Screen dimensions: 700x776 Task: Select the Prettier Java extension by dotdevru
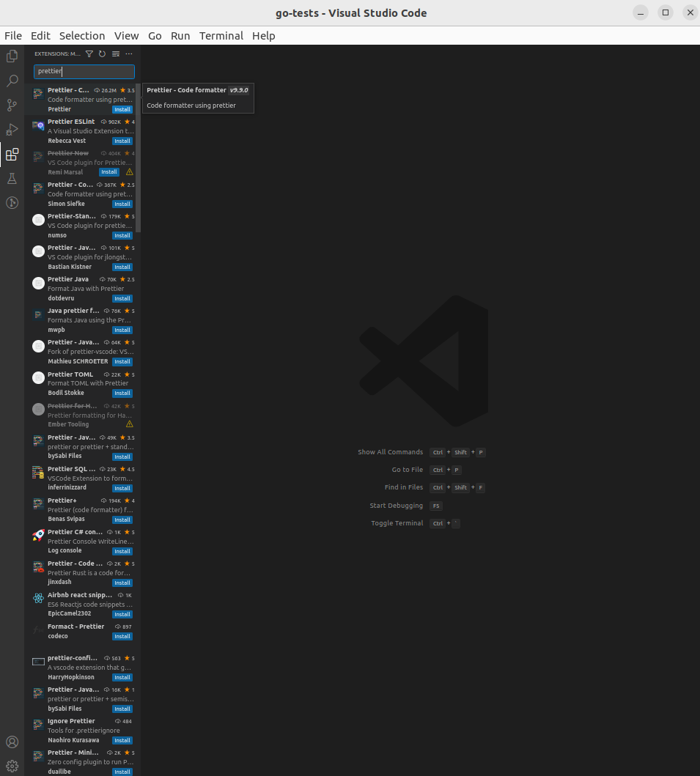click(83, 289)
